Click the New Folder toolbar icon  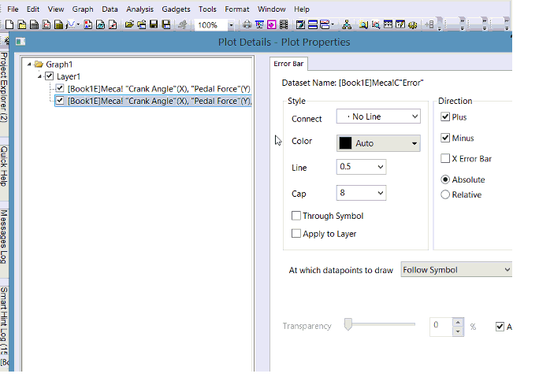coord(21,24)
